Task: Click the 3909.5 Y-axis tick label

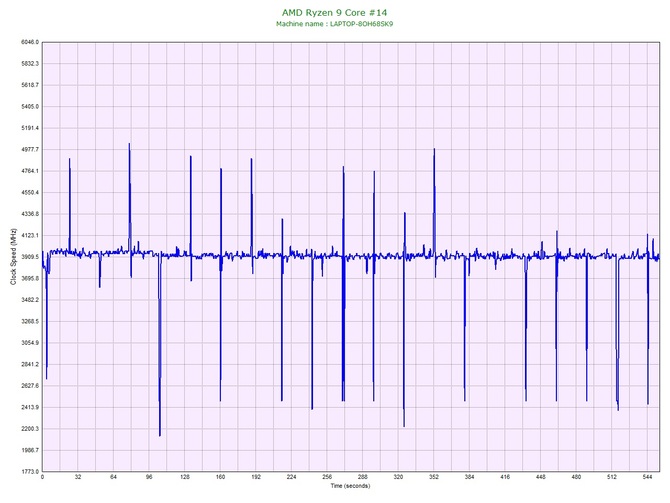Action: (x=30, y=257)
